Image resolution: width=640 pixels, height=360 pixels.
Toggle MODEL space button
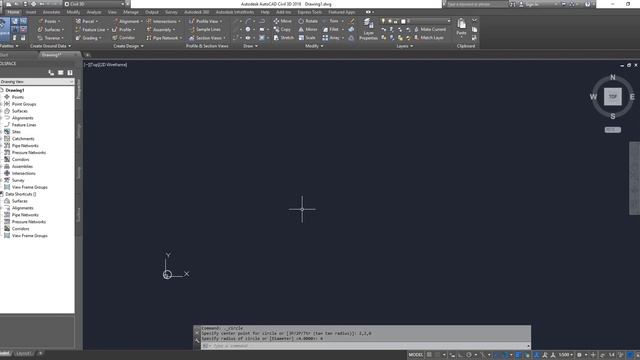click(x=416, y=355)
